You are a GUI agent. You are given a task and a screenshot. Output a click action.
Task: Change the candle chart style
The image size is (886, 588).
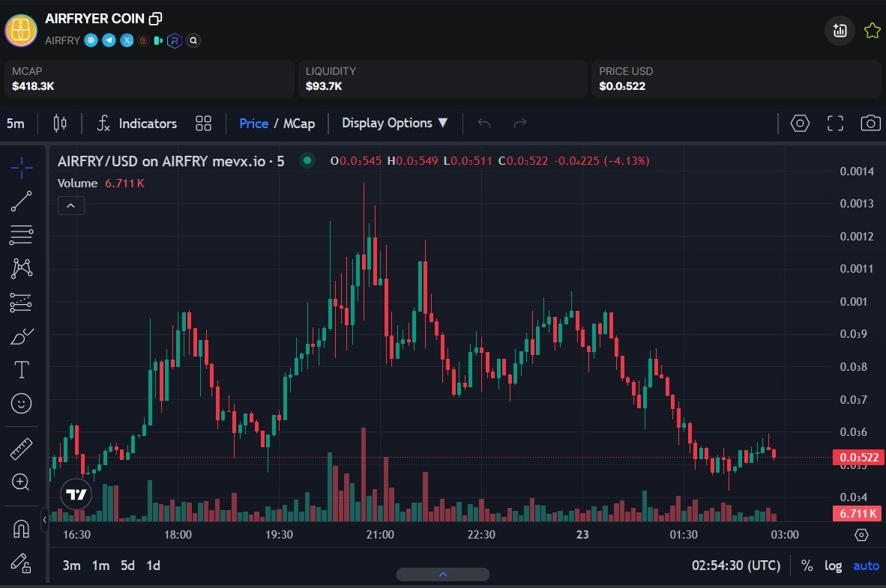coord(60,123)
